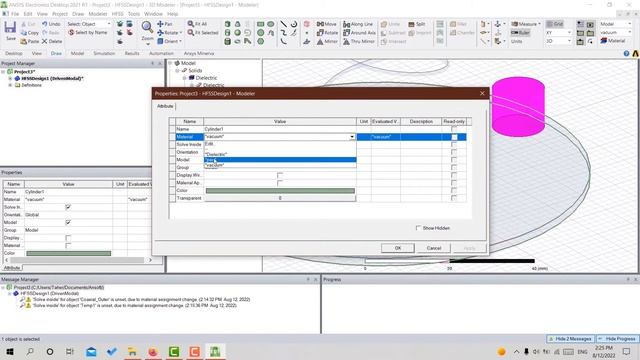
Task: Click the Move objects icon
Action: click(320, 24)
